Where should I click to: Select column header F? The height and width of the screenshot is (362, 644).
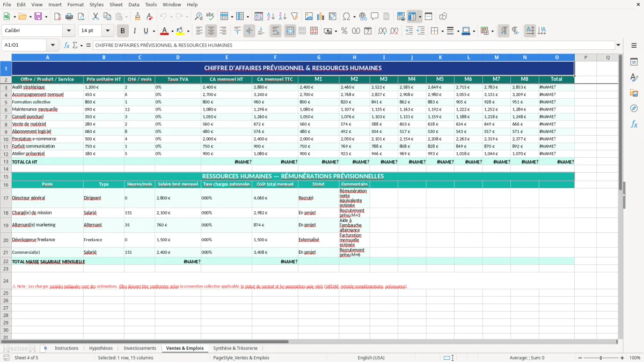275,57
